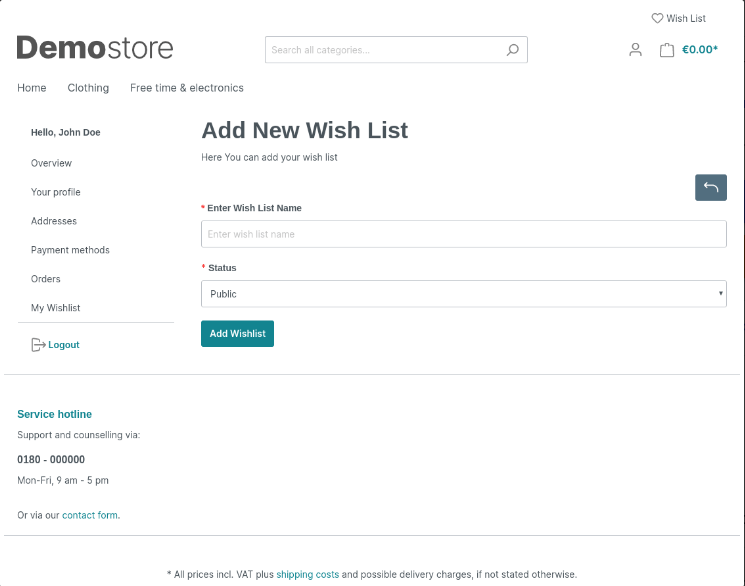Click the Demostore logo
The width and height of the screenshot is (745, 586).
(95, 48)
